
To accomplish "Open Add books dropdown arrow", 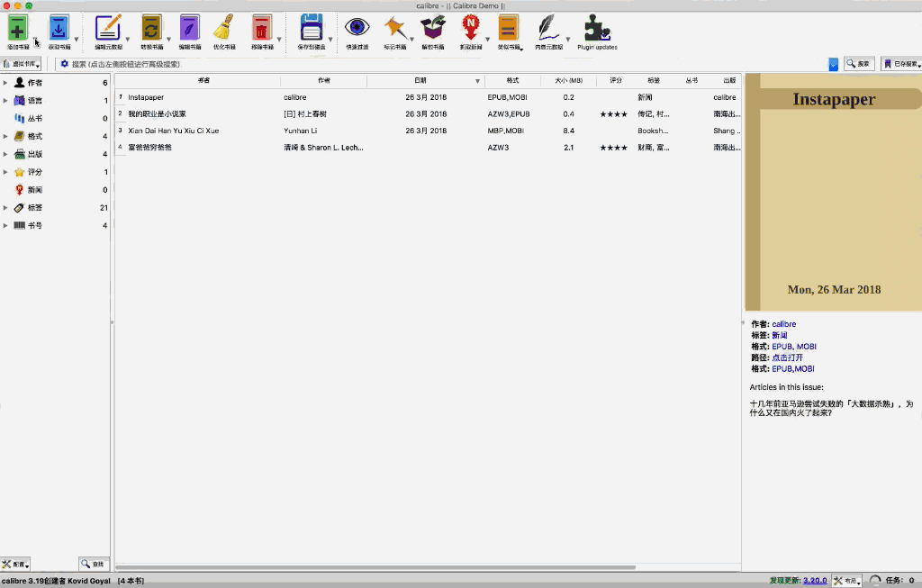I will point(35,40).
